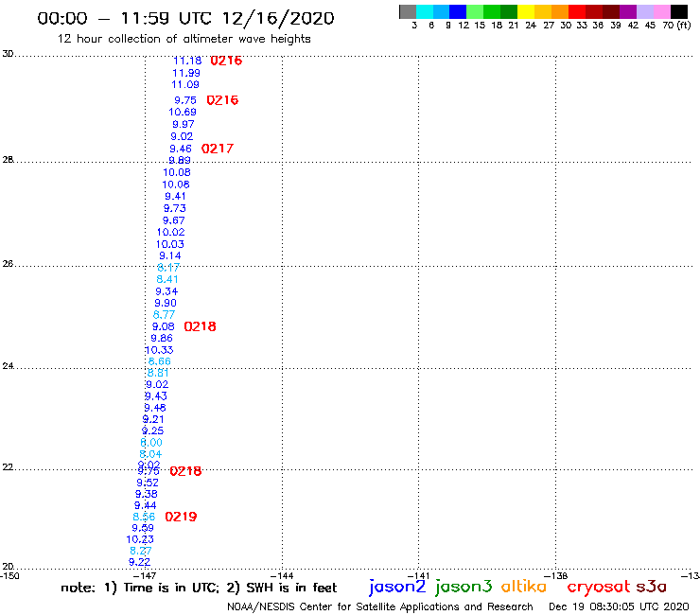Click the cryosat satellite legend label
Viewport: 700px width, 615px height.
tap(599, 587)
